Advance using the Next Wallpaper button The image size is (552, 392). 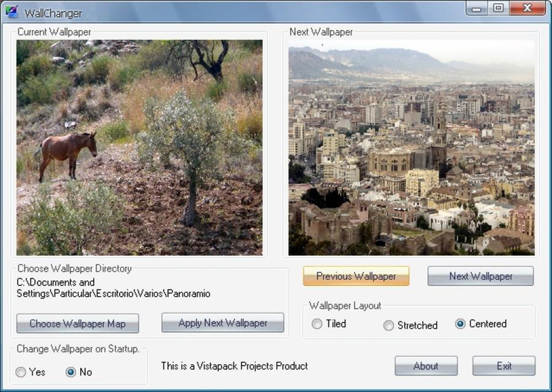coord(480,276)
